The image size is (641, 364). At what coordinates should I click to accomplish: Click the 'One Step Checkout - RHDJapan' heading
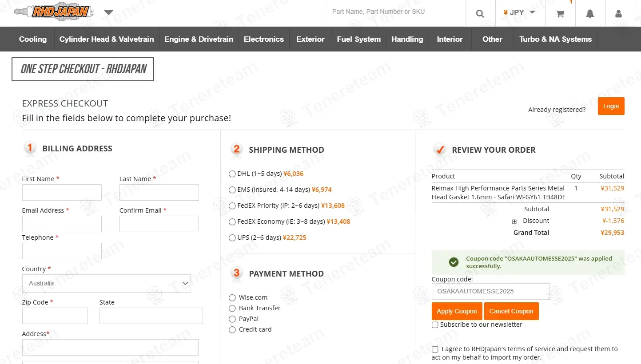(x=83, y=69)
